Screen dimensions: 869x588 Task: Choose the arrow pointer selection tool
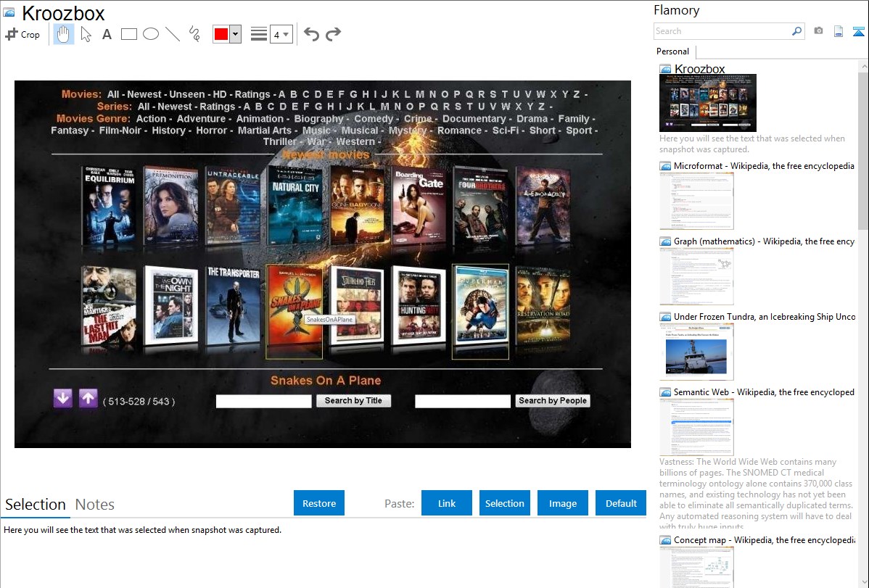(86, 34)
